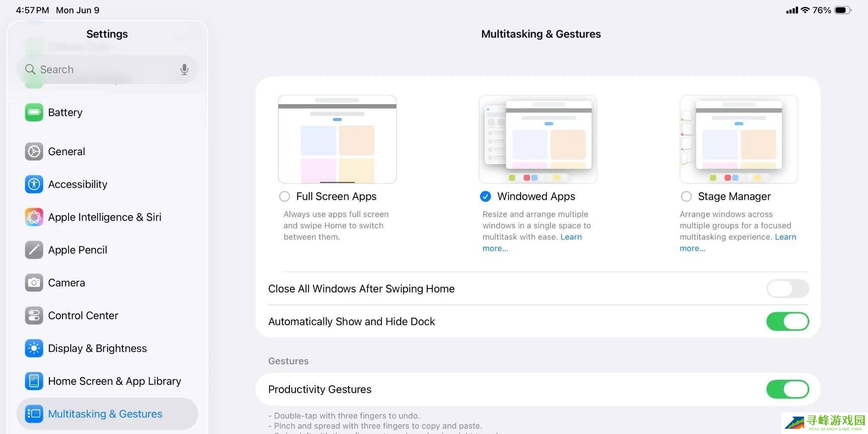Viewport: 868px width, 434px height.
Task: Tap the Full Screen Apps preview thumbnail
Action: (337, 139)
